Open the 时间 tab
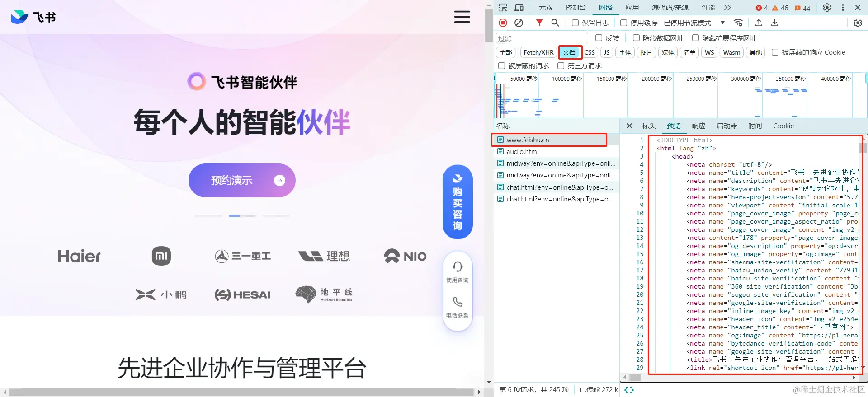The image size is (868, 397). tap(755, 126)
